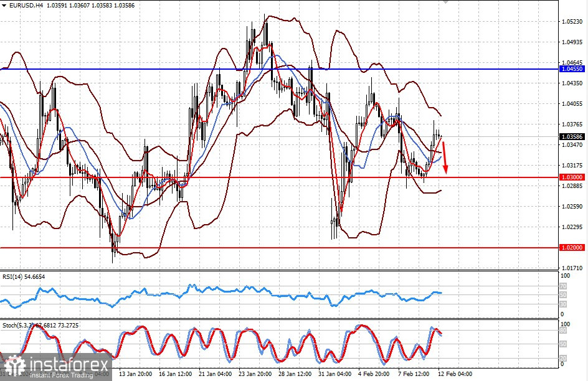Click the EURUSD,H4 chart title
The width and height of the screenshot is (588, 381).
click(26, 5)
